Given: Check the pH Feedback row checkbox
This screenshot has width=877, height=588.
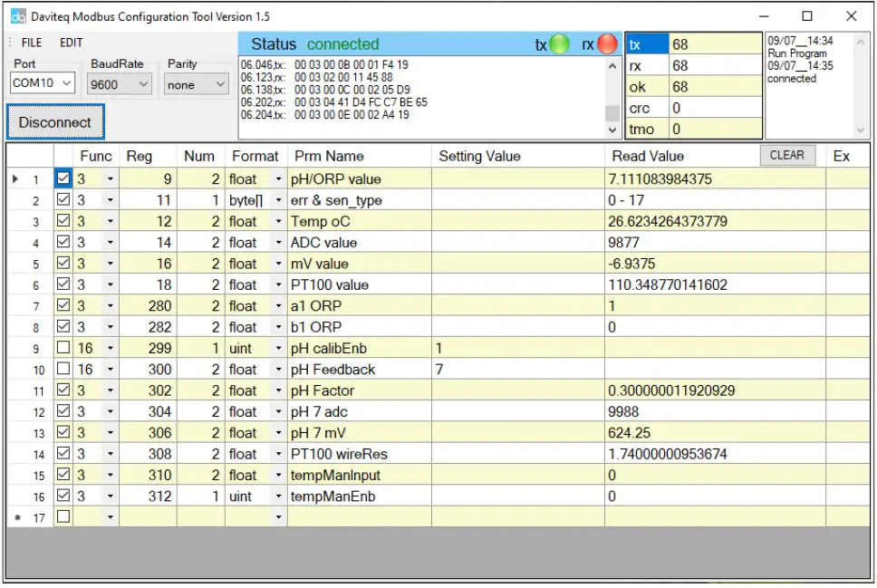Looking at the screenshot, I should (x=63, y=370).
